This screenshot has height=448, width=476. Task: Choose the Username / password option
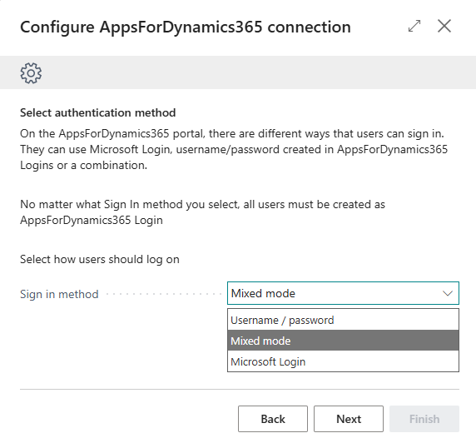click(x=343, y=320)
